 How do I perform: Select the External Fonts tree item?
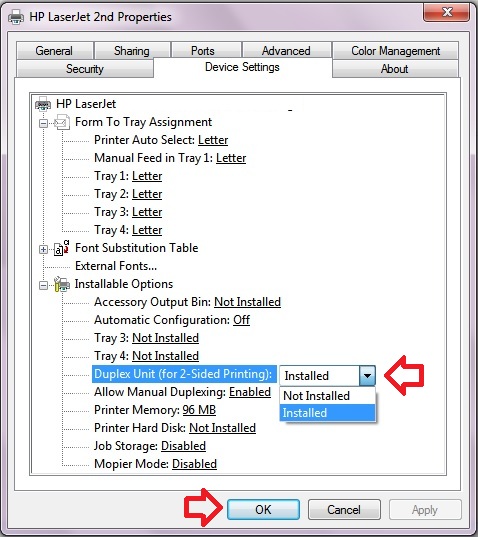point(116,266)
